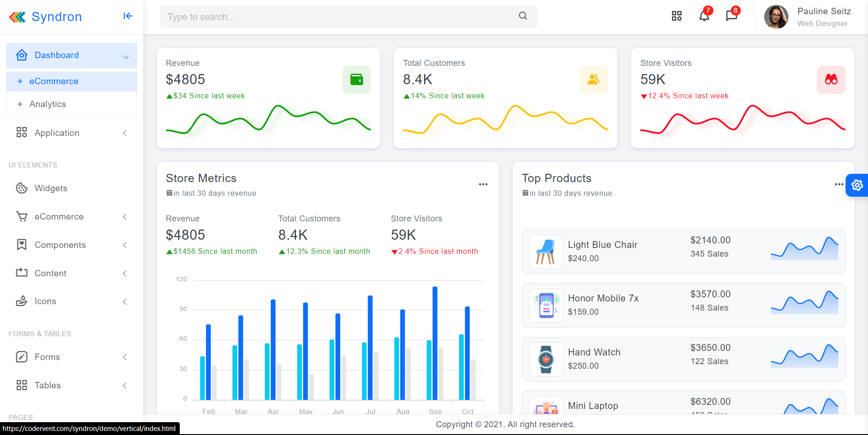This screenshot has height=435, width=868.
Task: Open Top Products three-dot options menu
Action: [x=838, y=184]
